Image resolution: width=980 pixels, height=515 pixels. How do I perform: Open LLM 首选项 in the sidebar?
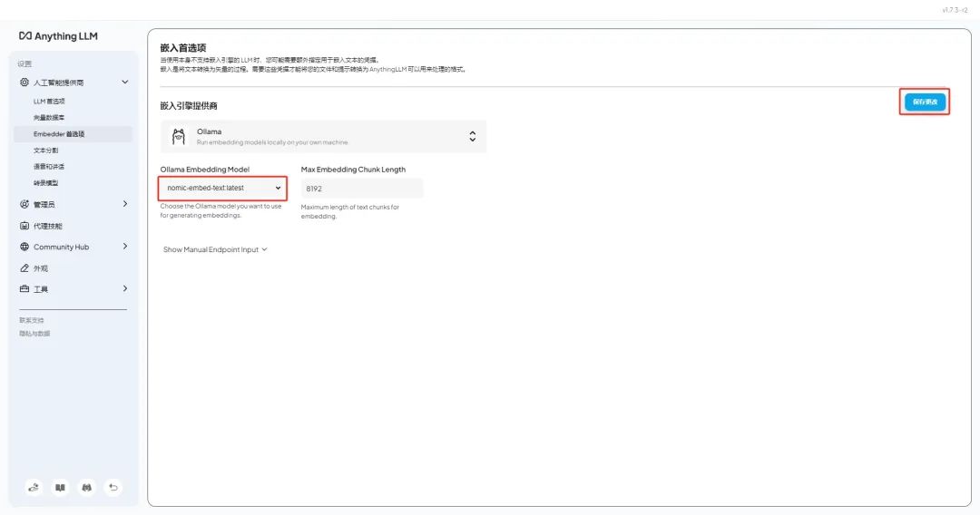(x=49, y=102)
